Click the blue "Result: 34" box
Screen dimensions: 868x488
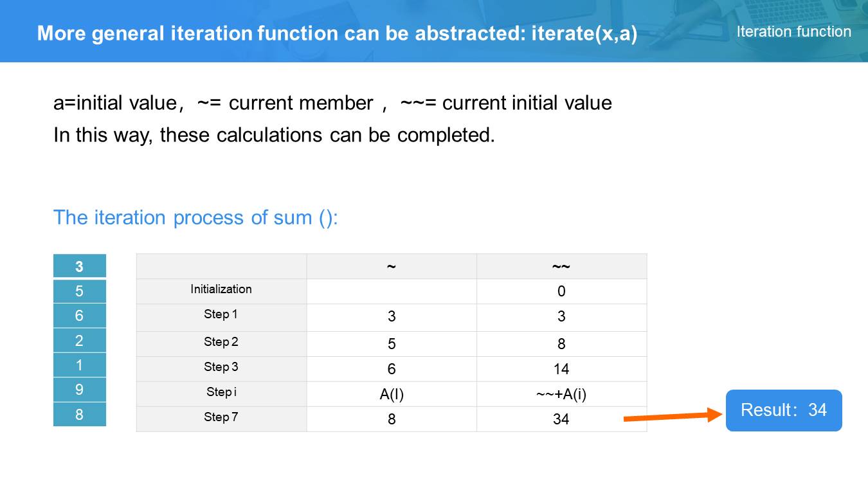click(x=783, y=410)
